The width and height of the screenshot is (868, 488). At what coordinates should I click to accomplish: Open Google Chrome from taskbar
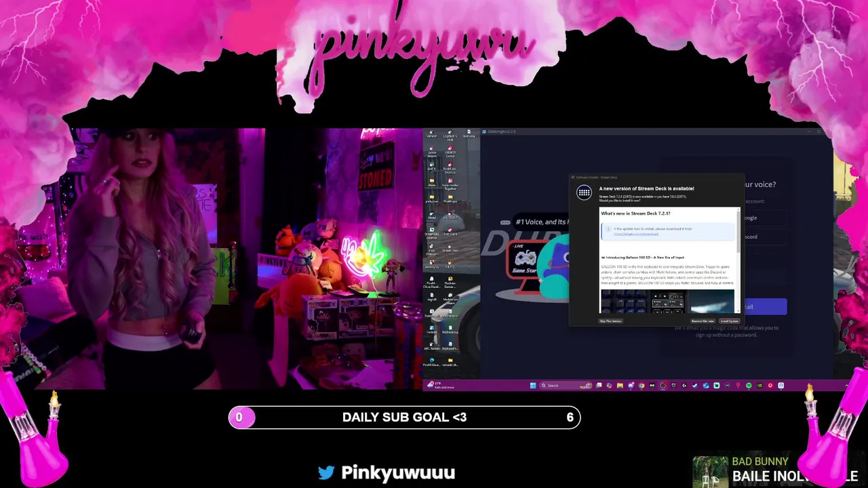click(642, 386)
